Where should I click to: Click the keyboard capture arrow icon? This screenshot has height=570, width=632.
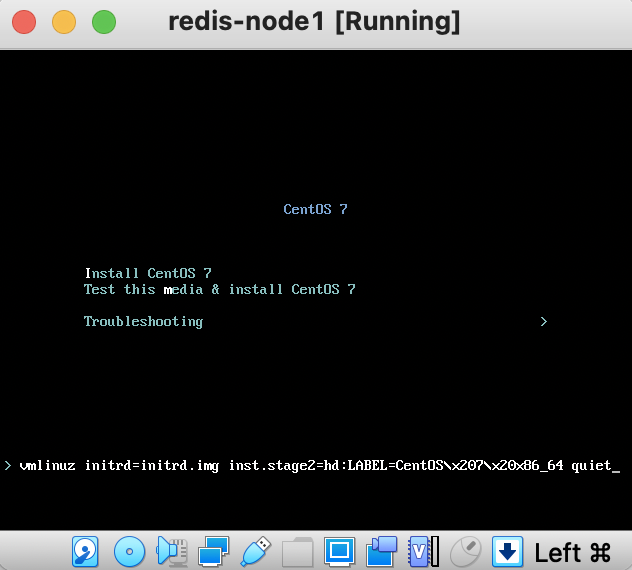pyautogui.click(x=507, y=551)
